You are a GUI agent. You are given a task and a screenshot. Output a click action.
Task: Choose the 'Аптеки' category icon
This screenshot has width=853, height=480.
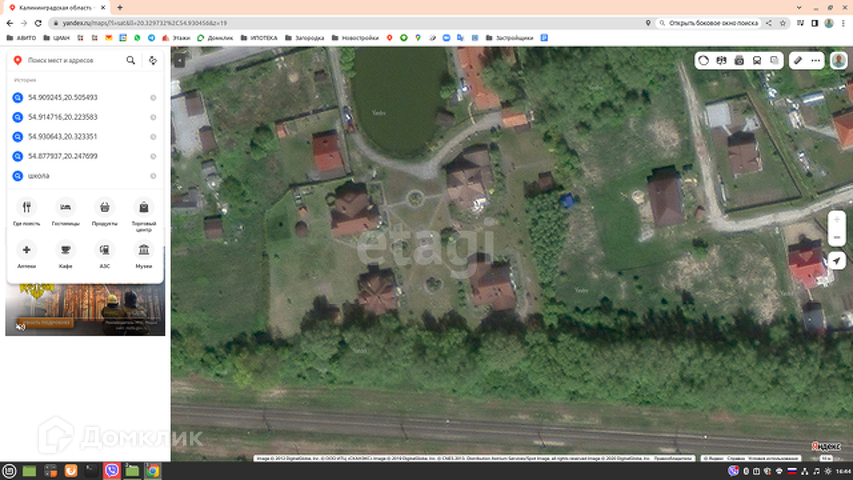(x=27, y=255)
